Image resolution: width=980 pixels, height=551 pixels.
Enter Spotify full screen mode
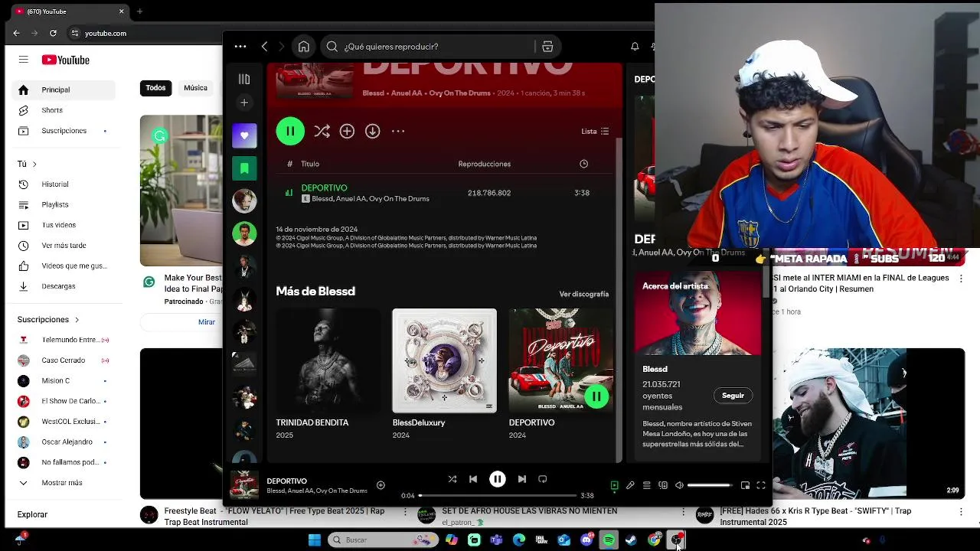[761, 485]
